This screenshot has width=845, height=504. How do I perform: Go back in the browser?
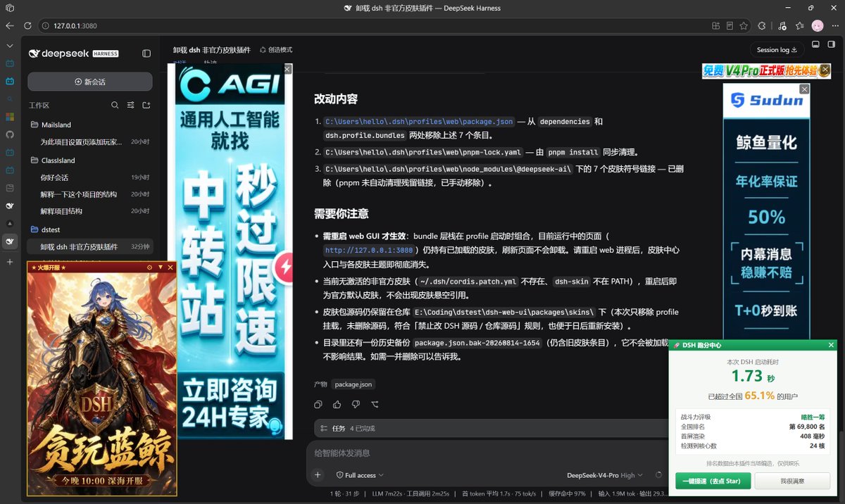[10, 26]
